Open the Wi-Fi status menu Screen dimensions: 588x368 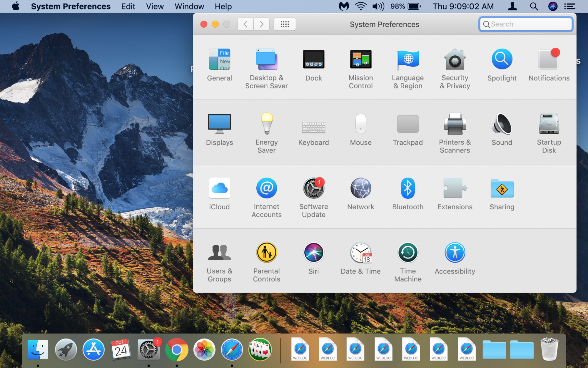click(361, 6)
